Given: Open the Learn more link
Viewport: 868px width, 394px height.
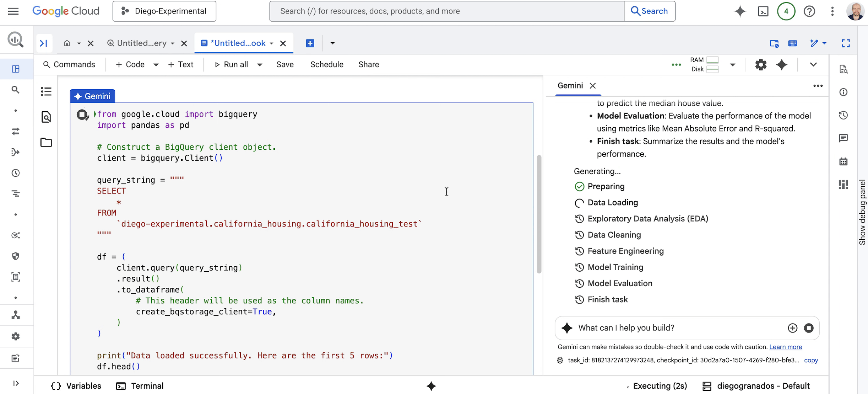Looking at the screenshot, I should pyautogui.click(x=786, y=347).
